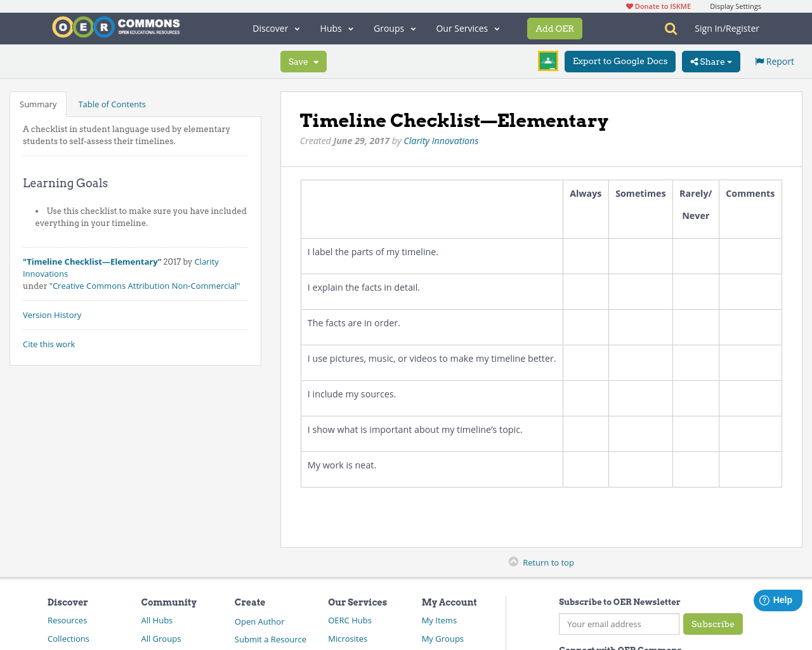Click the Share button's share icon

pyautogui.click(x=695, y=62)
